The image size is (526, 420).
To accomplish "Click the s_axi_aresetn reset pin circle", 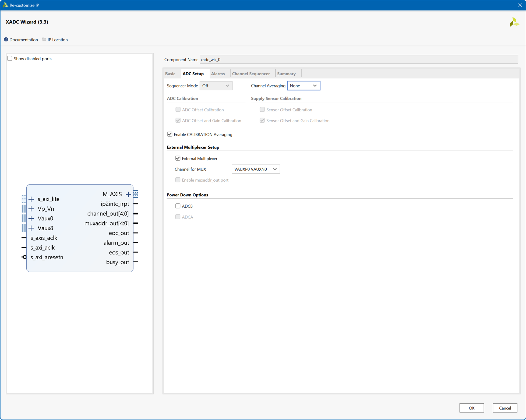I will tap(24, 257).
